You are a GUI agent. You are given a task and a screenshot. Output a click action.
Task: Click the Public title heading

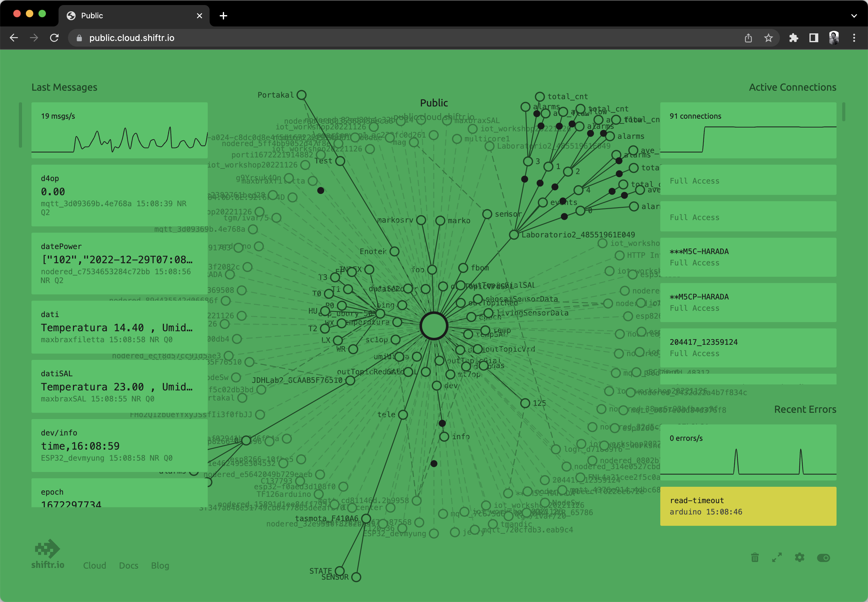(x=434, y=103)
